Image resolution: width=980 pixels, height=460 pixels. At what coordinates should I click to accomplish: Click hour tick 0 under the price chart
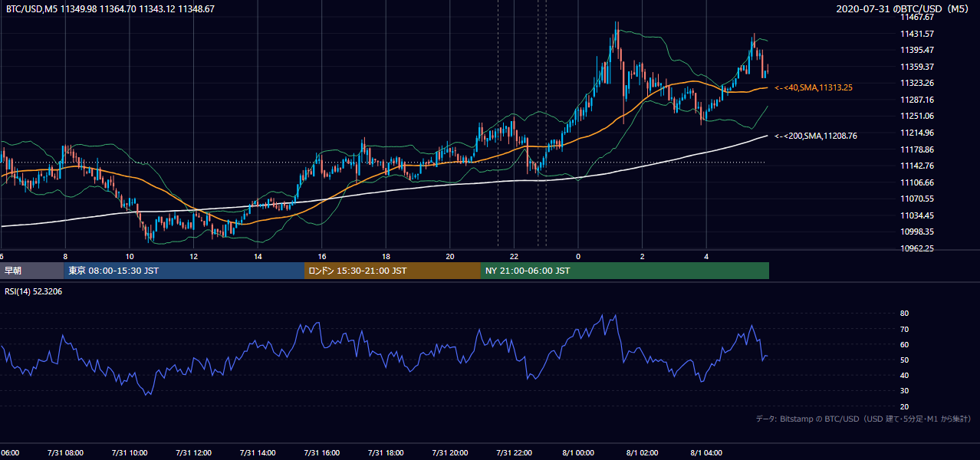578,256
